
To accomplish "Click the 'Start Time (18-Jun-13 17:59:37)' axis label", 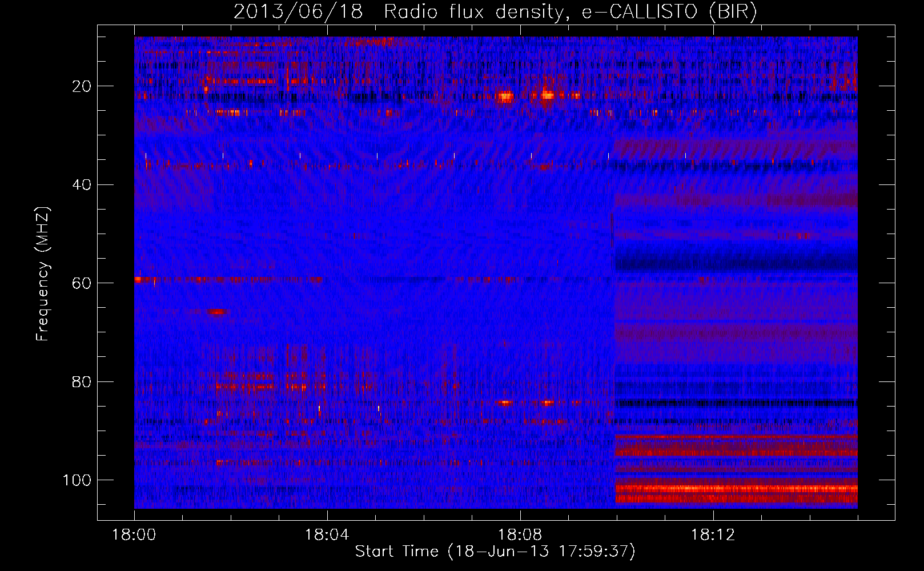I will (x=495, y=552).
